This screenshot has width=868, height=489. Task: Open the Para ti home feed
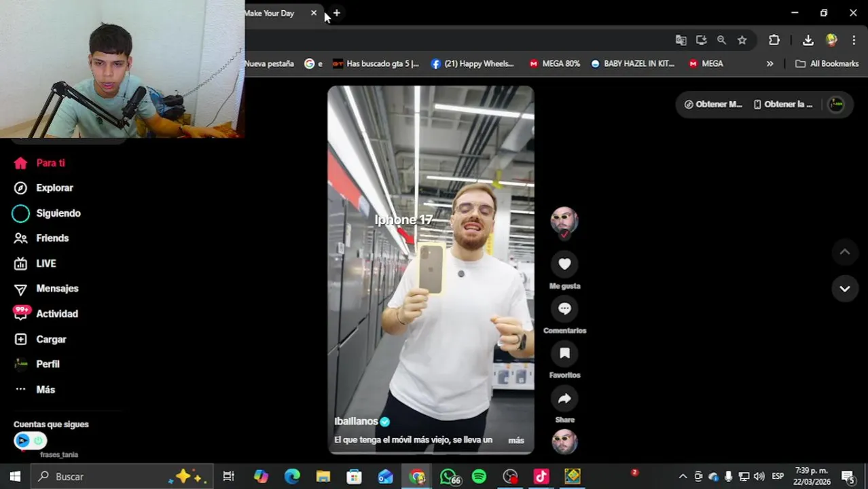[x=39, y=163]
